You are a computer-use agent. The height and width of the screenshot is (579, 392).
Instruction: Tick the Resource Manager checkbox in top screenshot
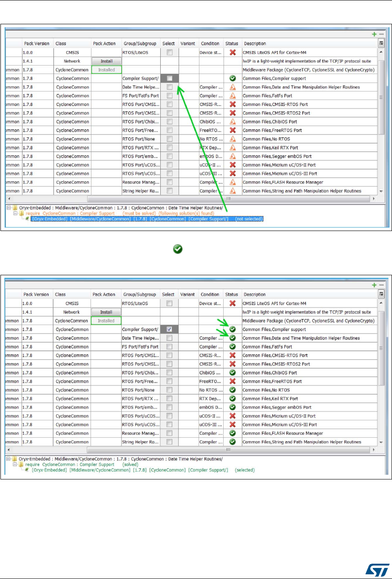[169, 182]
